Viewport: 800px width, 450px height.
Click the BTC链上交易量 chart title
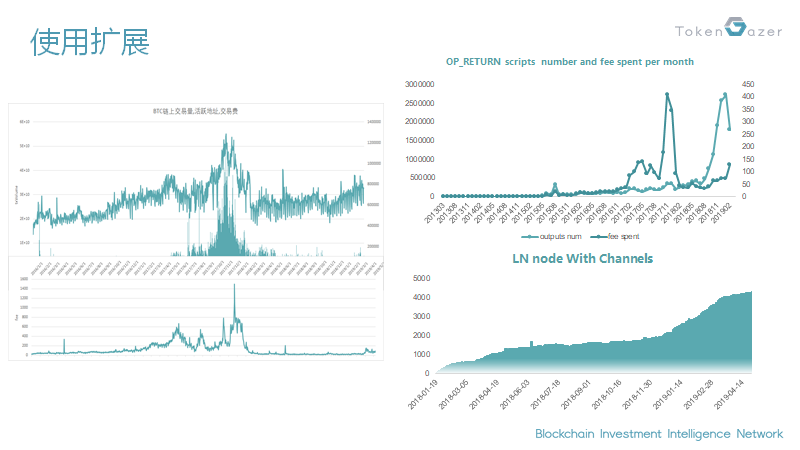click(195, 111)
